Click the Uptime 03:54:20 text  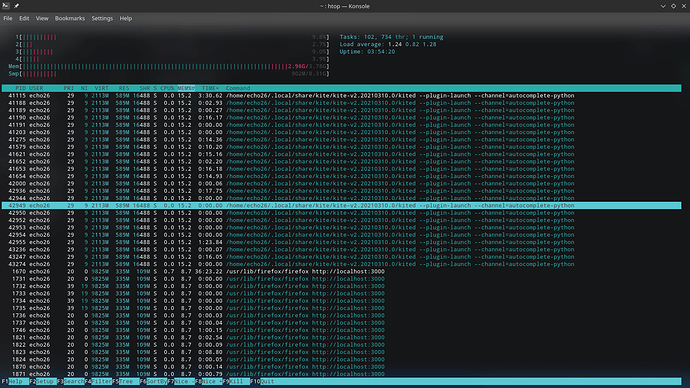[367, 52]
